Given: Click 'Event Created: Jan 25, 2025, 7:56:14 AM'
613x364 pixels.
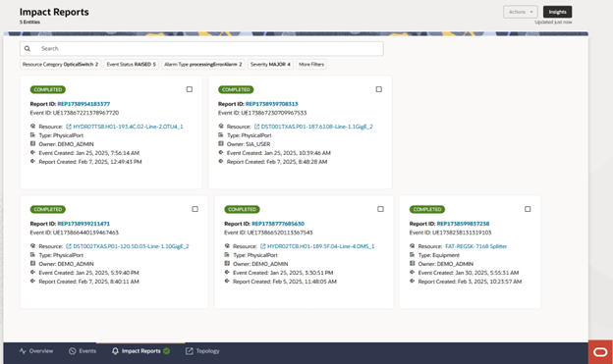Looking at the screenshot, I should (89, 153).
